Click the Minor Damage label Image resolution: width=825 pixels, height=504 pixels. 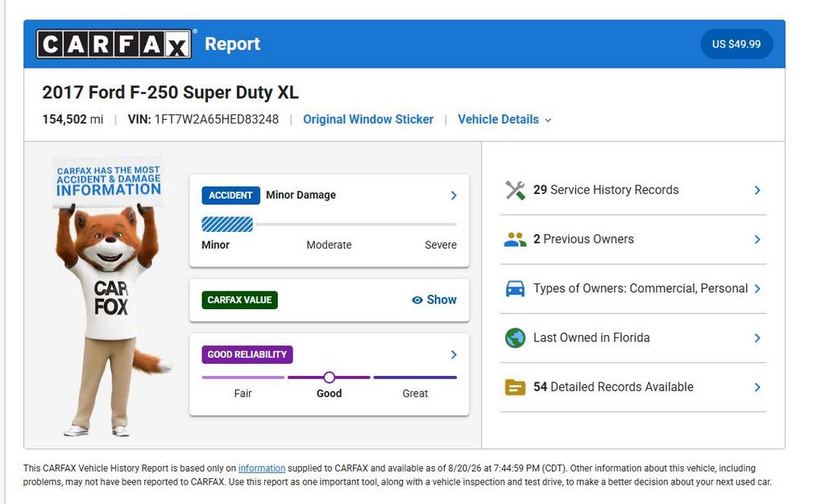(x=301, y=196)
